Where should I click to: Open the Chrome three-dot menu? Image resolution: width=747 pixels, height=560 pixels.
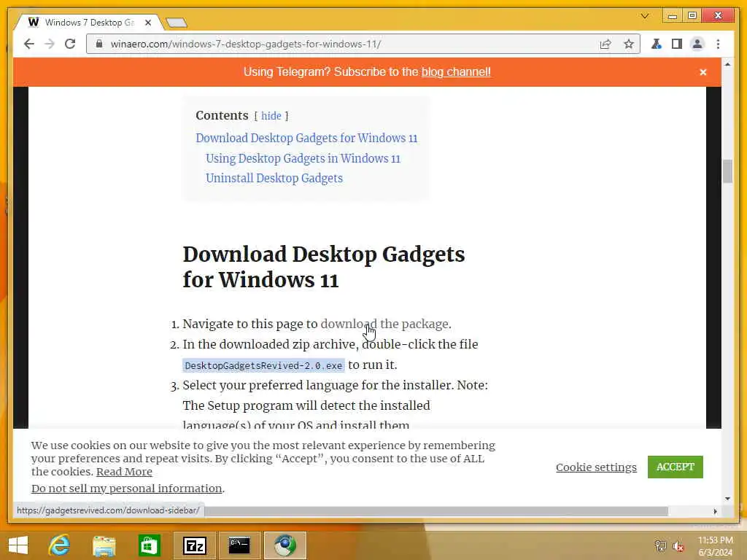click(x=718, y=44)
